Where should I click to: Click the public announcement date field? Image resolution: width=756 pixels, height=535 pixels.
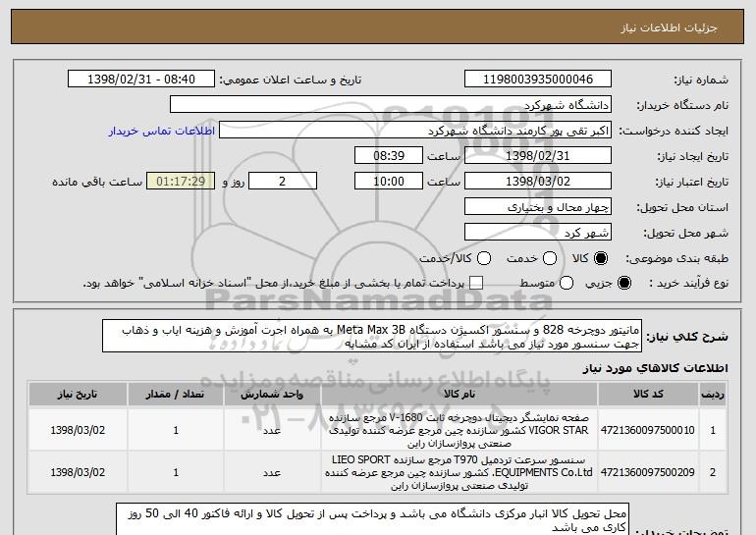pos(141,80)
